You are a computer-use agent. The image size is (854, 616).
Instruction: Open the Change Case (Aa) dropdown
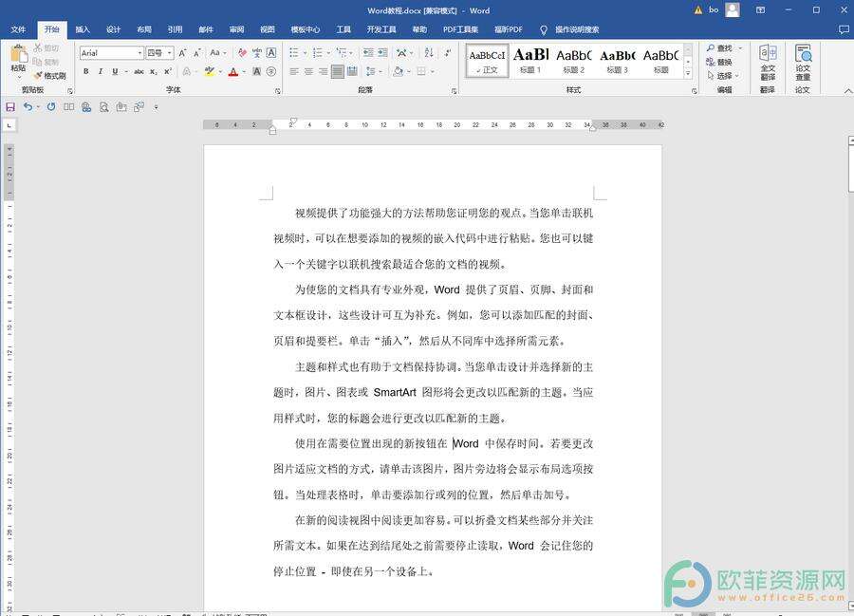pyautogui.click(x=218, y=53)
